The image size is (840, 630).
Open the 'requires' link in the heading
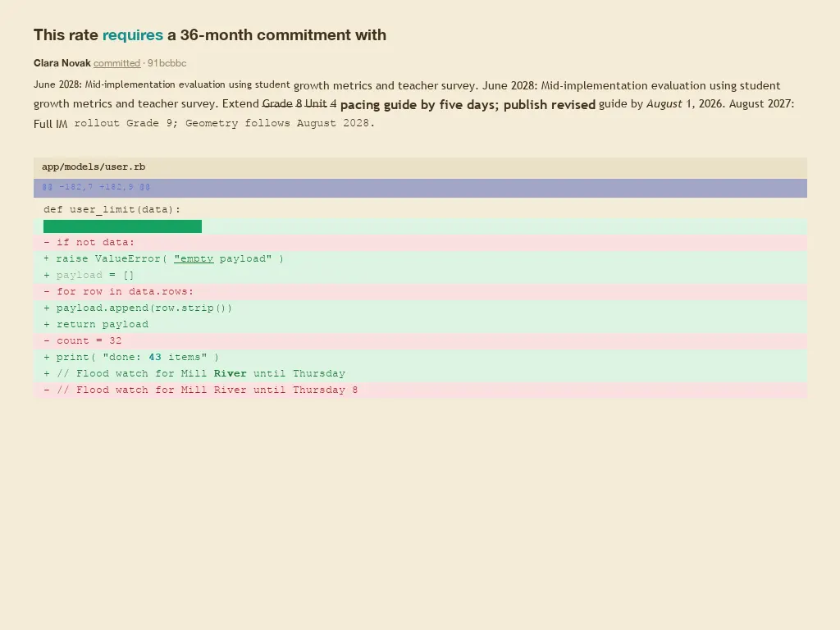click(132, 34)
